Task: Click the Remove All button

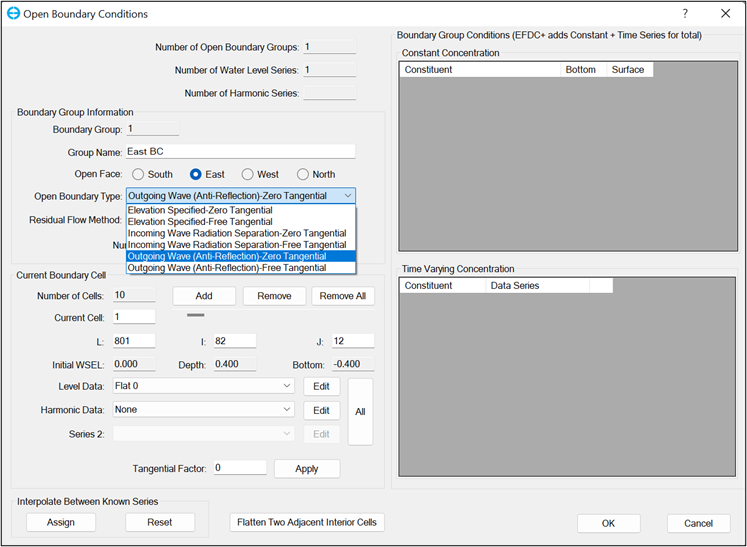Action: click(x=343, y=296)
